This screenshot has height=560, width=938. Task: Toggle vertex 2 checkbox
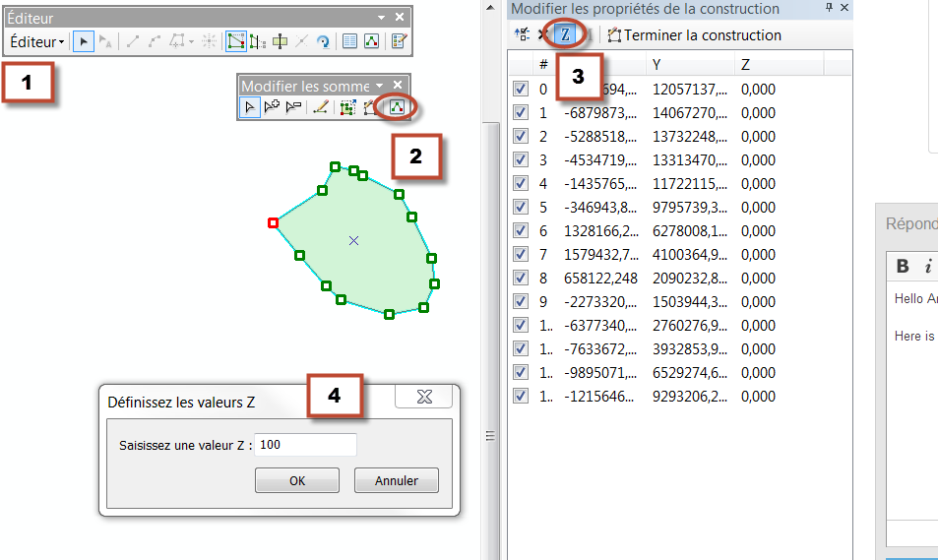point(521,137)
